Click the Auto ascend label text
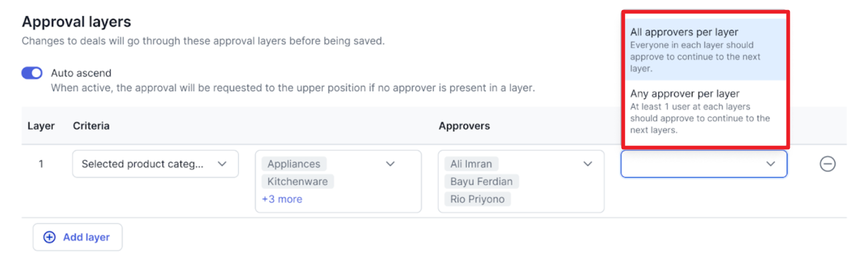Image resolution: width=868 pixels, height=268 pixels. click(81, 73)
